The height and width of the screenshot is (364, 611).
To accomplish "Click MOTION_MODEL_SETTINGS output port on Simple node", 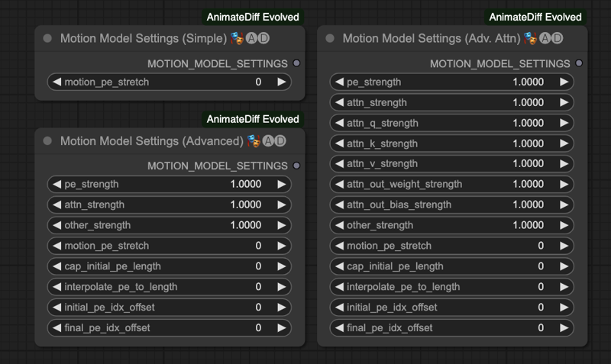I will click(x=296, y=63).
